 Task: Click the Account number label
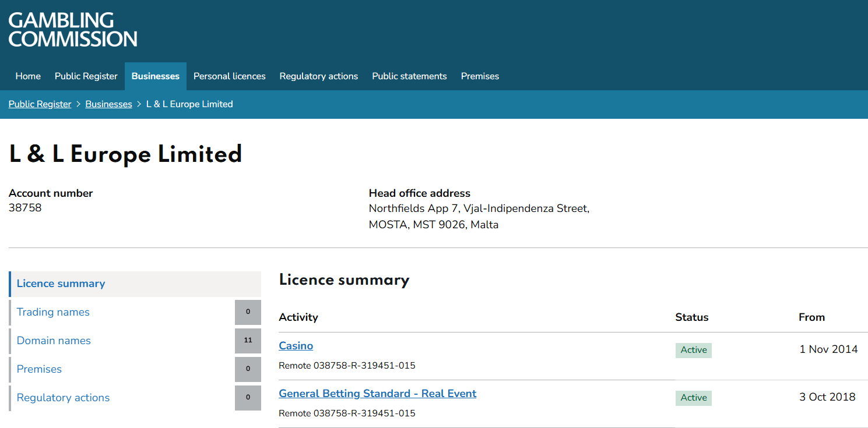51,193
